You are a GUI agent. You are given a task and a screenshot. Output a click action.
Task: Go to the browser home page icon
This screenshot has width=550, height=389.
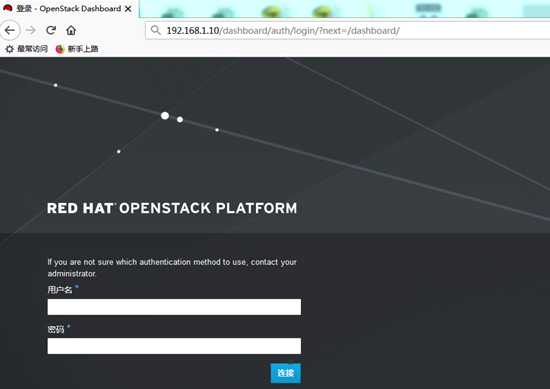[71, 30]
